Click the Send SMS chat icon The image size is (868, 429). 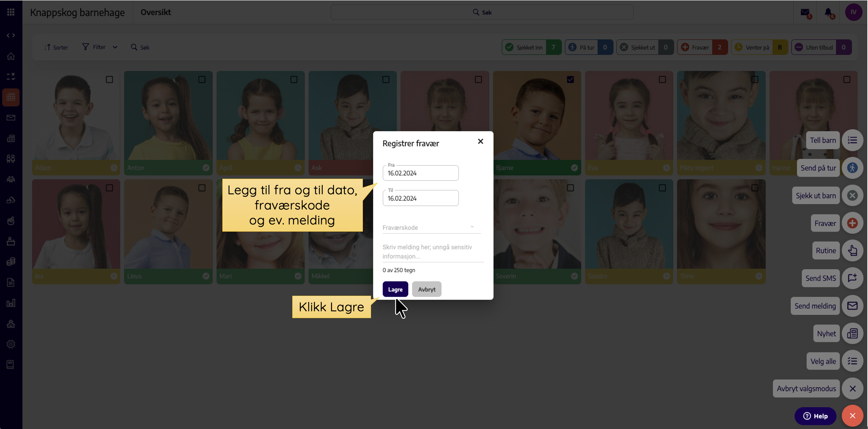pos(852,278)
